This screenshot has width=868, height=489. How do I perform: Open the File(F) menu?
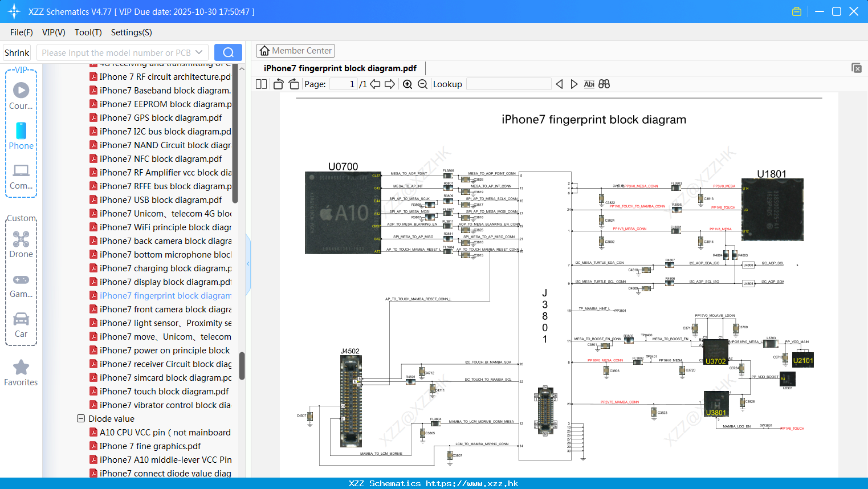22,32
